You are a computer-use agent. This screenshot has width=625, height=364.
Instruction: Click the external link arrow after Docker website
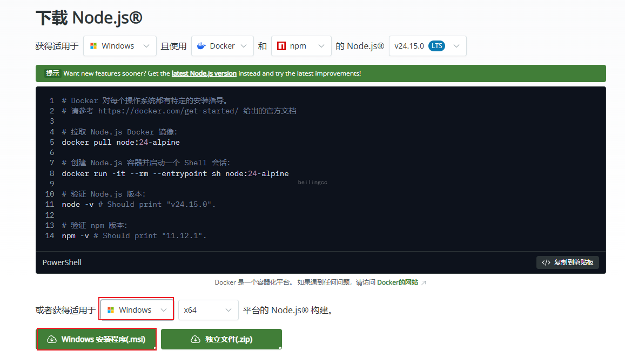(424, 282)
